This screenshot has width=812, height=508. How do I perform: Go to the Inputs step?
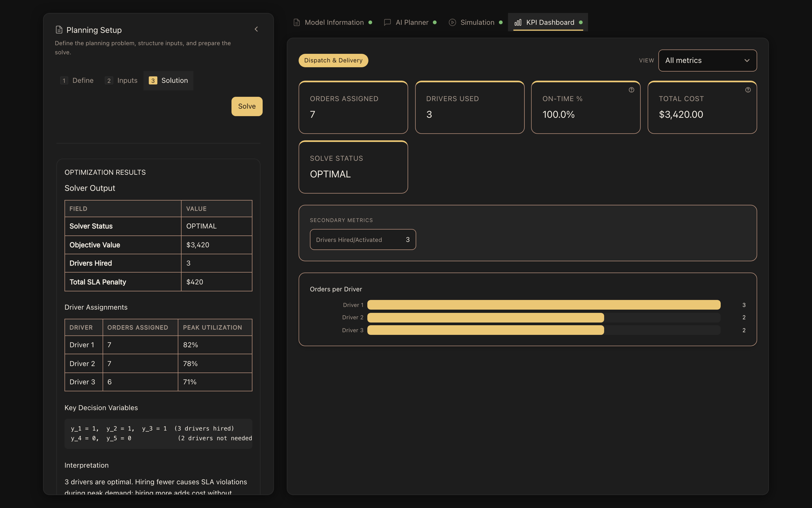[x=121, y=81]
